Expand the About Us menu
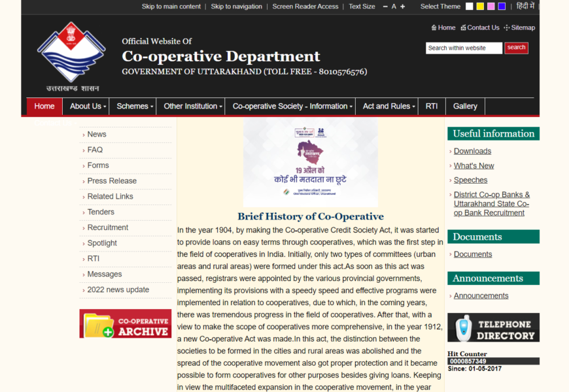The width and height of the screenshot is (569, 392). 86,106
